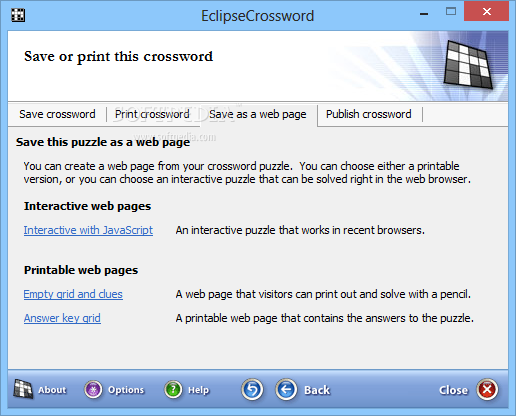Switch to the Save crossword tab

pyautogui.click(x=57, y=114)
